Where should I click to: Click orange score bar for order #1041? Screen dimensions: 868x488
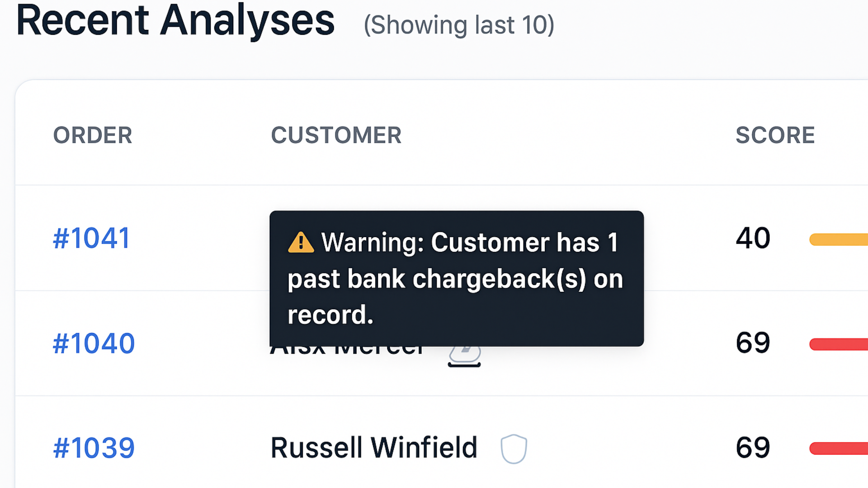click(838, 239)
